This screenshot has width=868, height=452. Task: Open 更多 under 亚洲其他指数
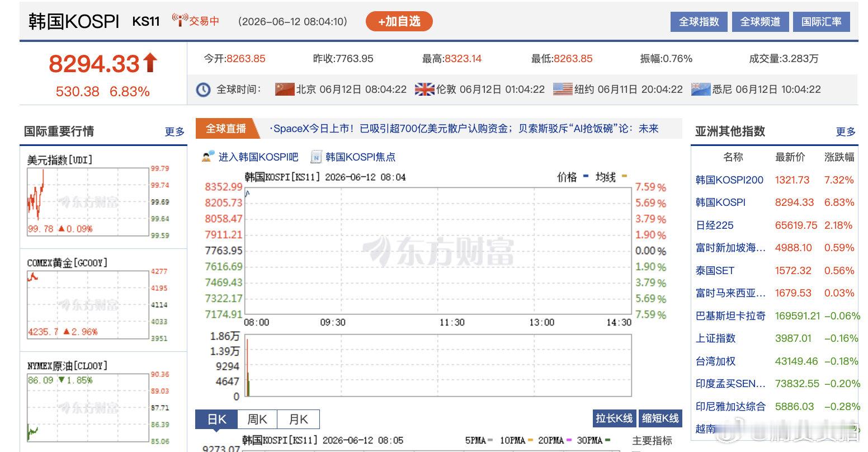click(846, 131)
